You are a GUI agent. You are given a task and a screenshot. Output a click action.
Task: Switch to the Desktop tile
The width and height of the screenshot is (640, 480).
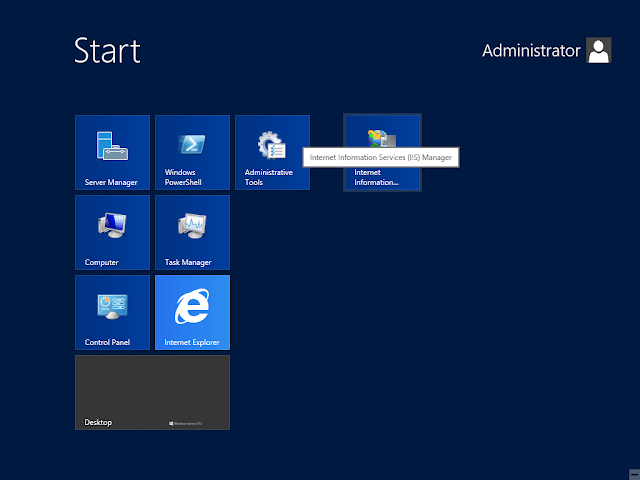click(x=152, y=392)
